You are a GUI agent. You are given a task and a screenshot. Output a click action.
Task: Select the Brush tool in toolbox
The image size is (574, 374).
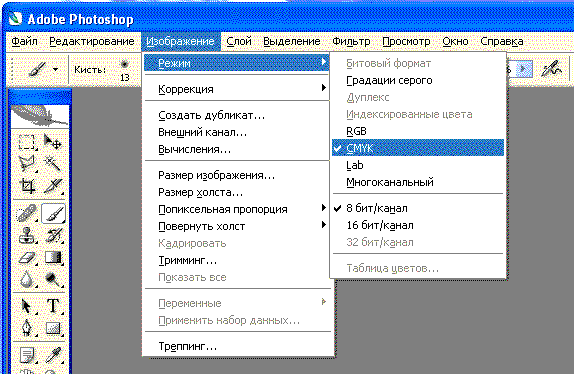coord(53,213)
